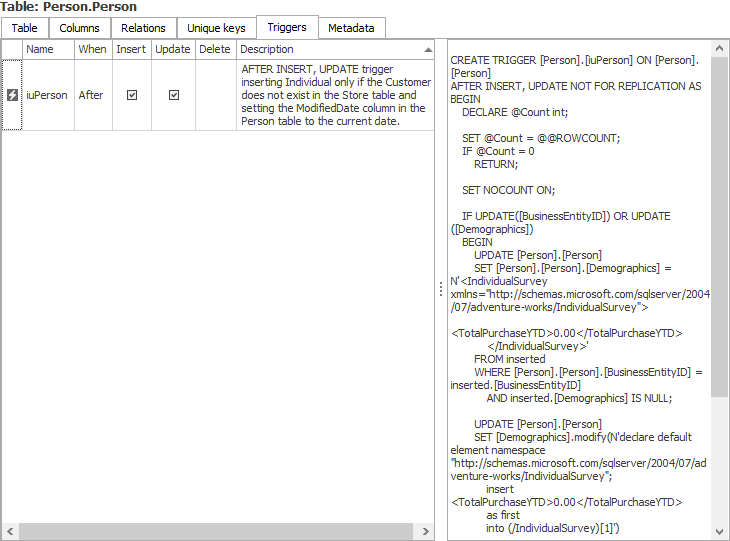Click the sort arrow in the Description header
The image size is (730, 541).
point(428,49)
